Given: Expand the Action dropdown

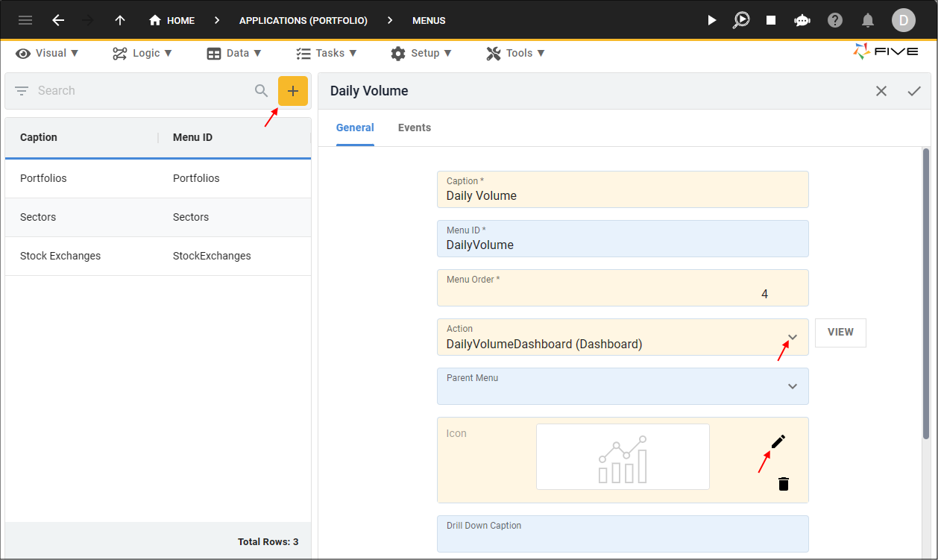Looking at the screenshot, I should click(793, 337).
